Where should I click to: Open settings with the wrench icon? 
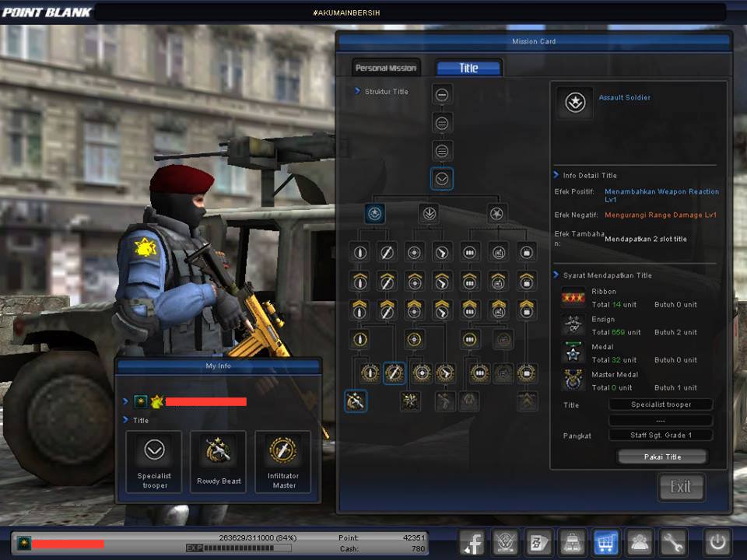(x=674, y=542)
